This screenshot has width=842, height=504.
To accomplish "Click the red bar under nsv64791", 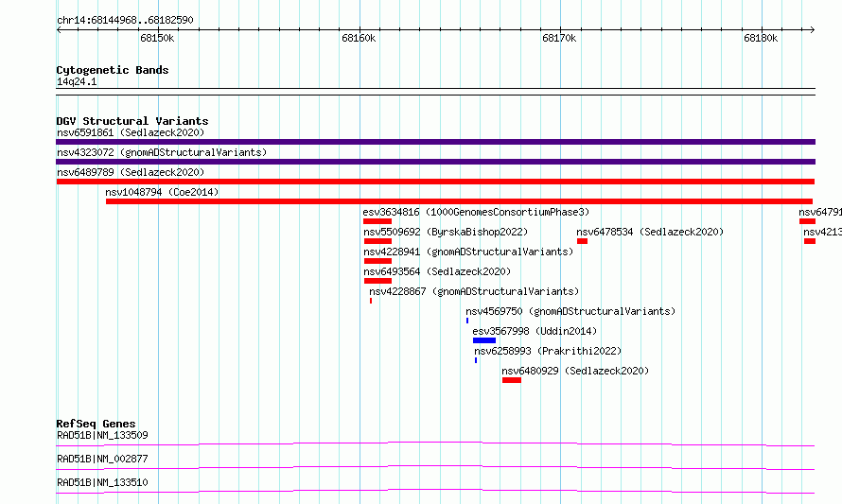I will tap(807, 221).
